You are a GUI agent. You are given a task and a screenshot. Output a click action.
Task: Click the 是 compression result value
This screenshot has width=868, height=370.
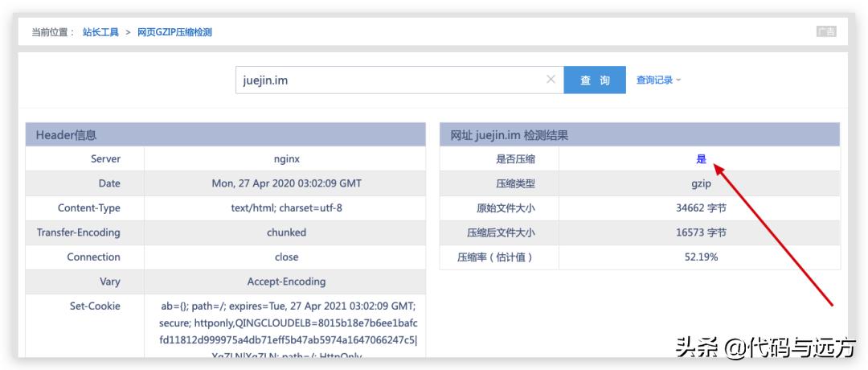[701, 159]
